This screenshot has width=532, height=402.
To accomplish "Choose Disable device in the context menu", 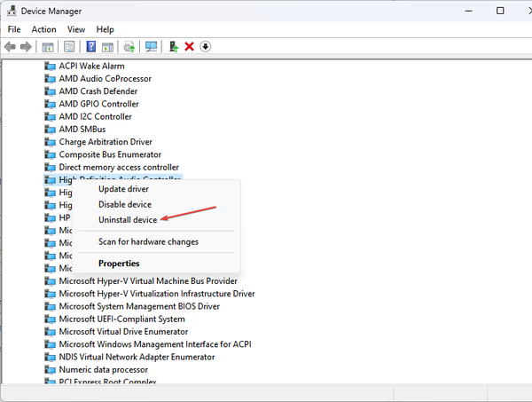I will click(125, 204).
